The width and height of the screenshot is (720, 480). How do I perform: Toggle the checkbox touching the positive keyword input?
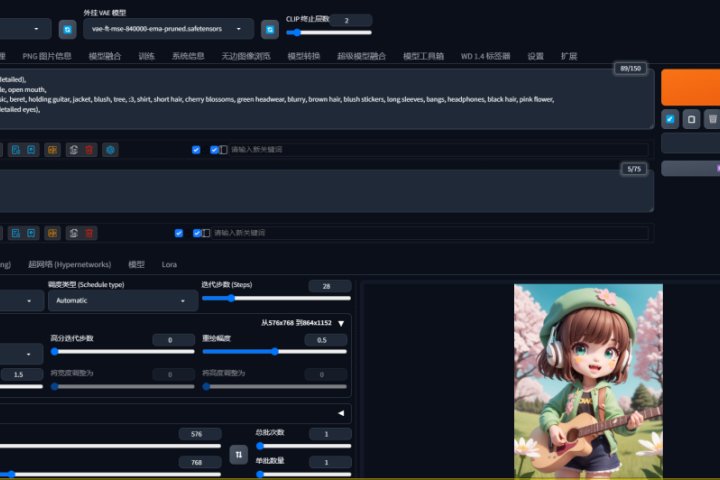tap(214, 150)
